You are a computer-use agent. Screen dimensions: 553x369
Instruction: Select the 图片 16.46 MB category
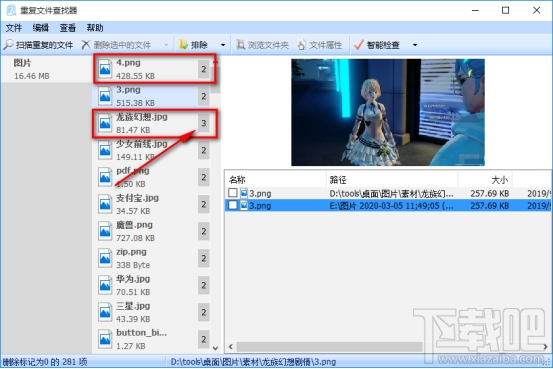coord(46,69)
